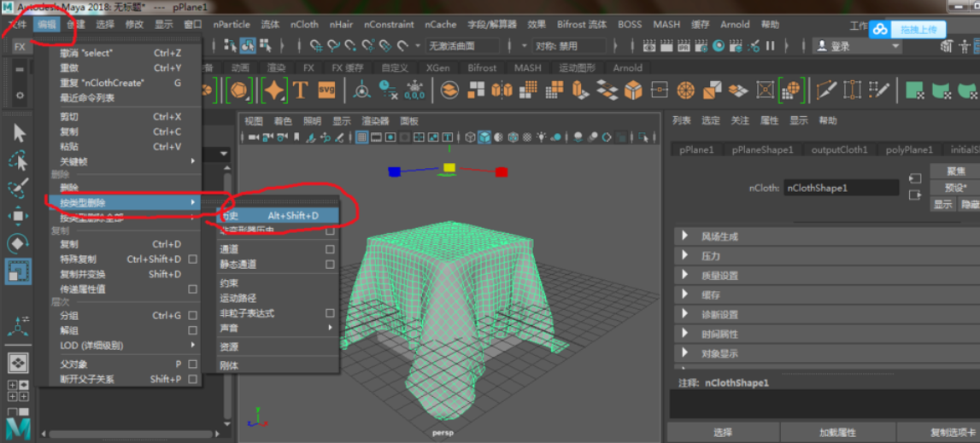The width and height of the screenshot is (980, 443).
Task: Click the orange T text shelf icon
Action: tap(301, 90)
